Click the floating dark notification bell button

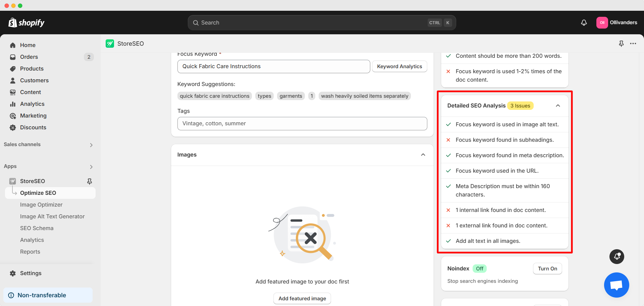[617, 257]
